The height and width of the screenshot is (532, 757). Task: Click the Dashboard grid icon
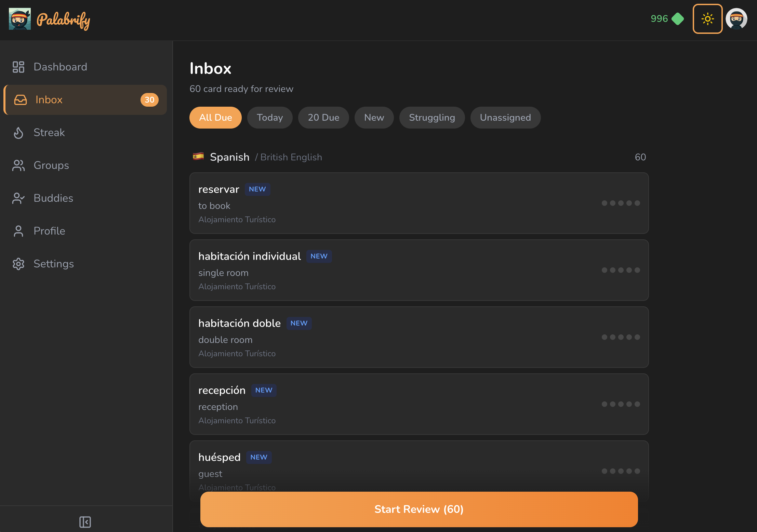click(18, 67)
